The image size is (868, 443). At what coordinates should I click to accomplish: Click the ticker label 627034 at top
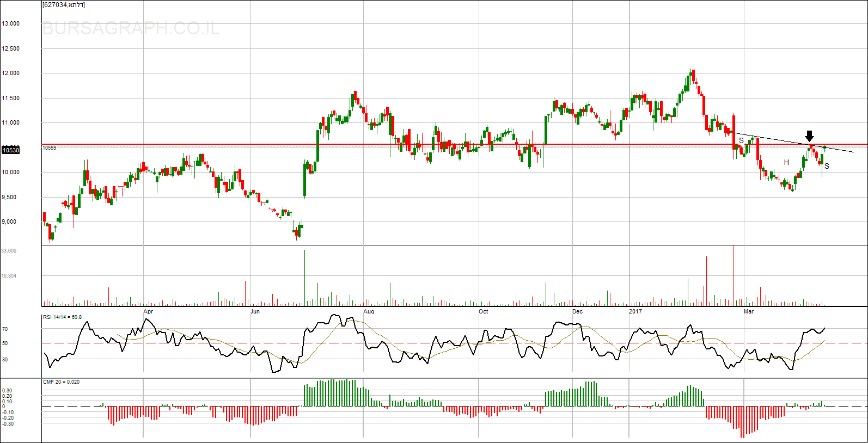pos(64,5)
